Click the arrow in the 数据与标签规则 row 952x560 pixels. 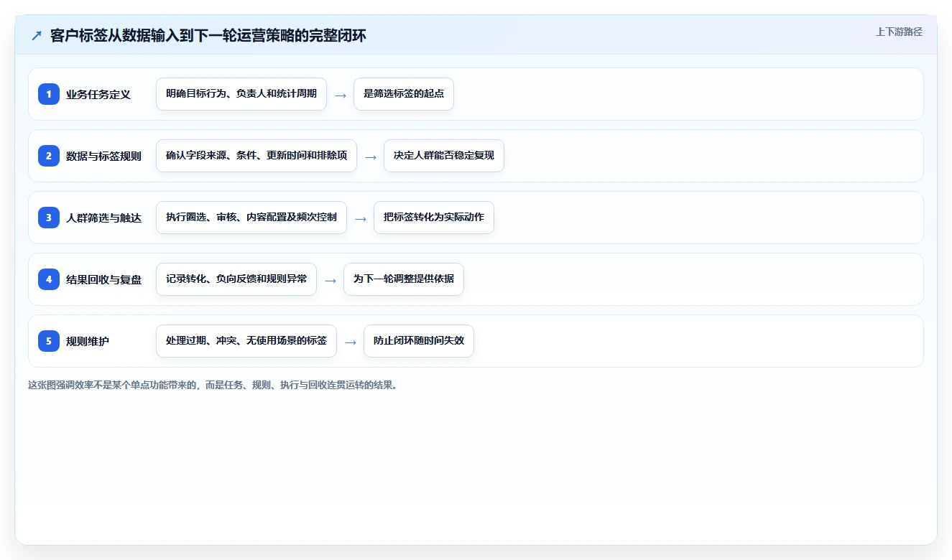click(x=371, y=157)
